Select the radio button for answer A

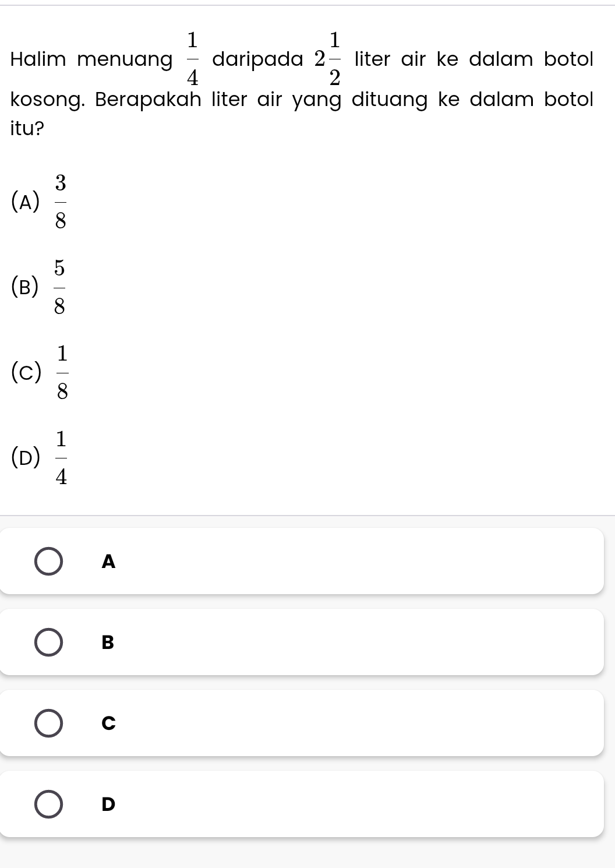(49, 562)
